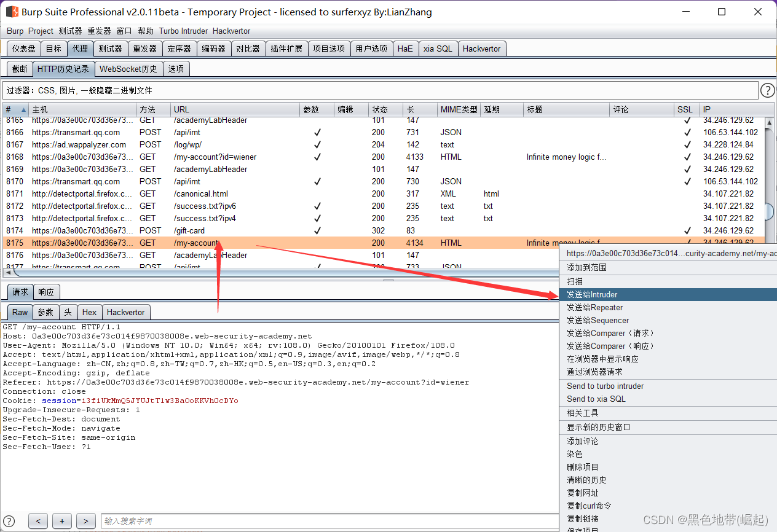Choose Send to turbo intruder
The width and height of the screenshot is (777, 532).
tap(668, 386)
